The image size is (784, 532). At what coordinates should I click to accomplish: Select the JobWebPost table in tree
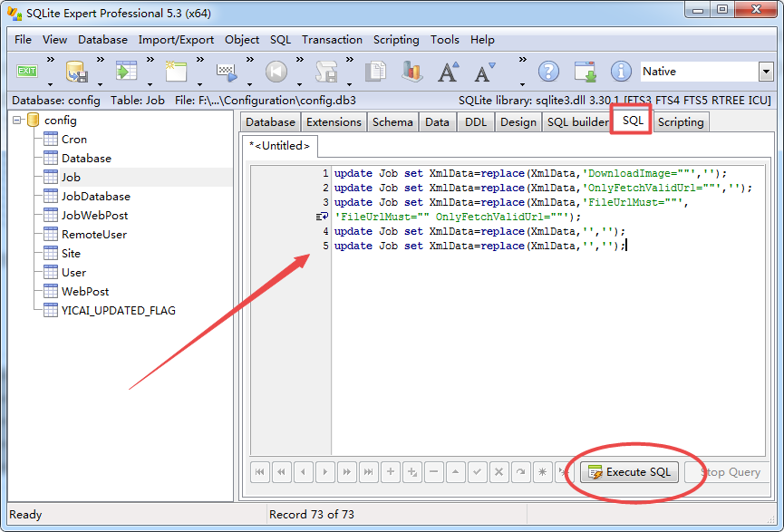(x=94, y=216)
